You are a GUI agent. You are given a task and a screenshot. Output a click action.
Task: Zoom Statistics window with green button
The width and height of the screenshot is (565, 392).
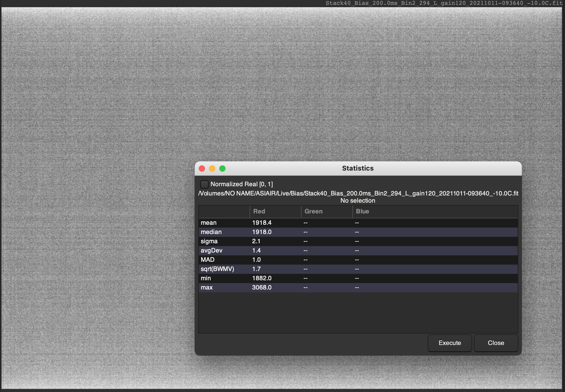point(222,169)
